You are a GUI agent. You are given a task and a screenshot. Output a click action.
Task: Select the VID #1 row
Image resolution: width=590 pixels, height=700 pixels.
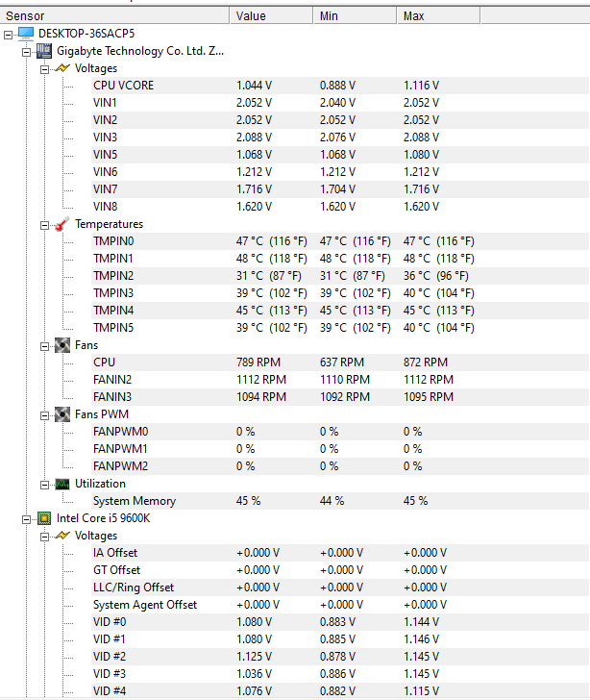click(340, 639)
